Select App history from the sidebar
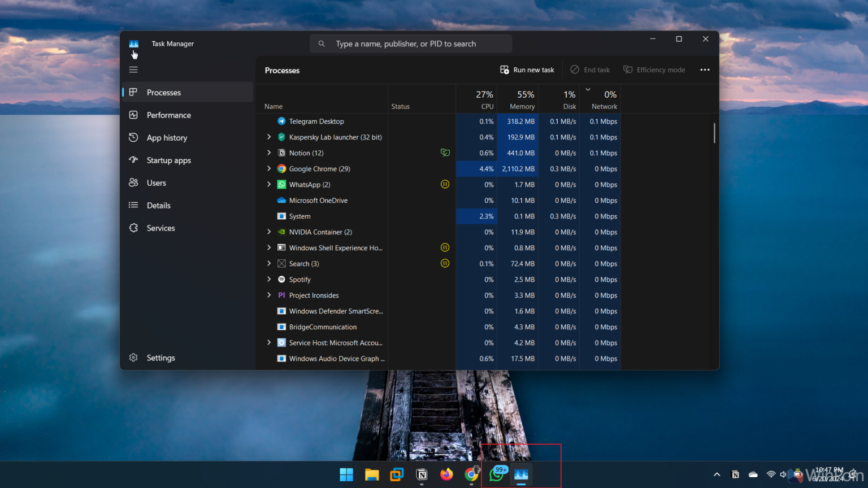Image resolution: width=868 pixels, height=488 pixels. 166,137
